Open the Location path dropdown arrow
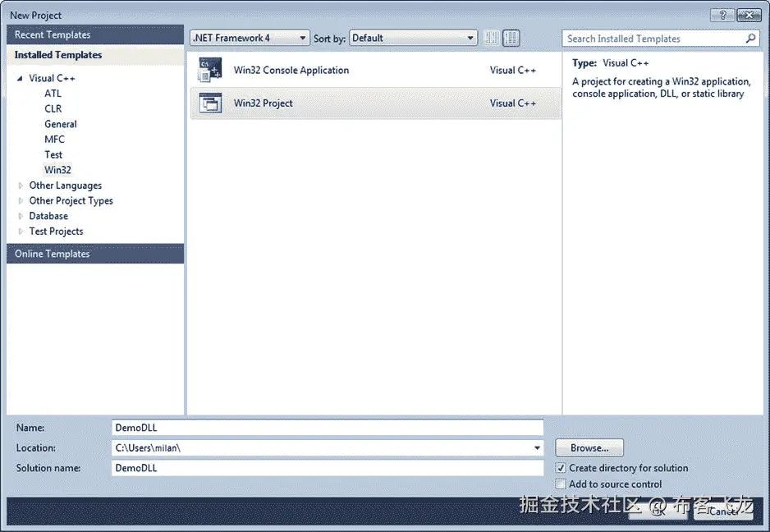Image resolution: width=770 pixels, height=532 pixels. click(537, 447)
